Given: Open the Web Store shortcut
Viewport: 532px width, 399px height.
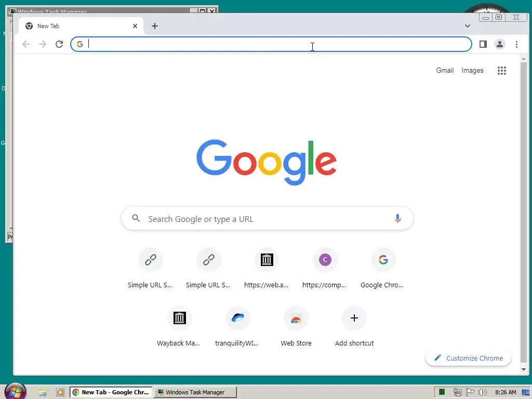Looking at the screenshot, I should [296, 326].
